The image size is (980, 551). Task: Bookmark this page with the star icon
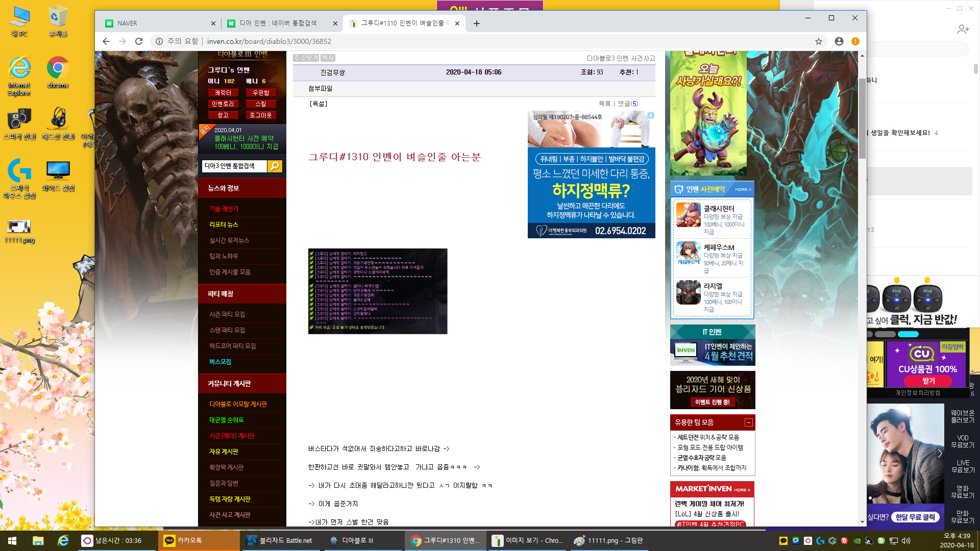(x=819, y=41)
